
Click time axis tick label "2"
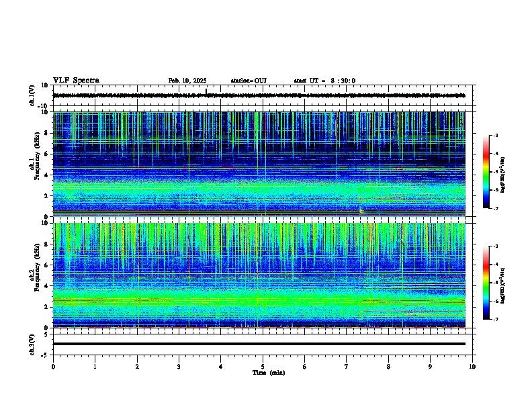point(137,367)
